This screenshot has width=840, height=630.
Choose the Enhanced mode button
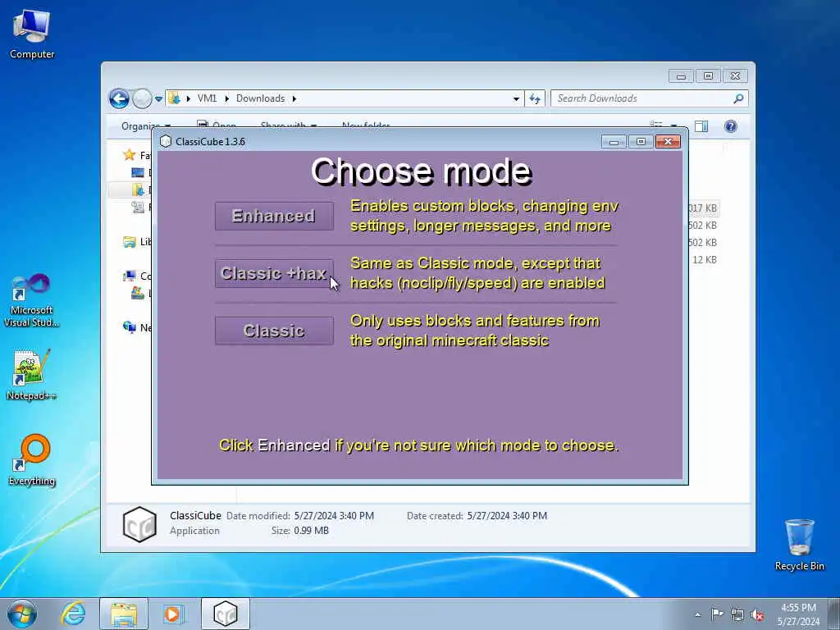pyautogui.click(x=274, y=216)
